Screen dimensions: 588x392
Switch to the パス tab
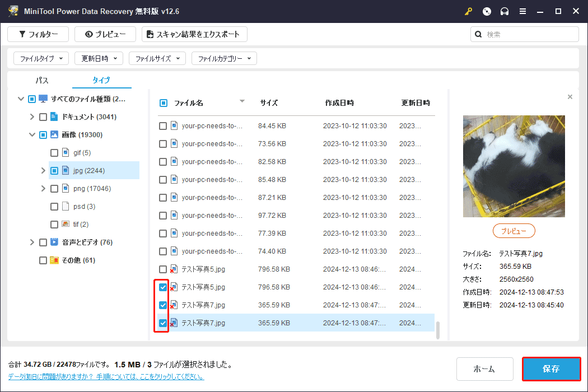[42, 80]
